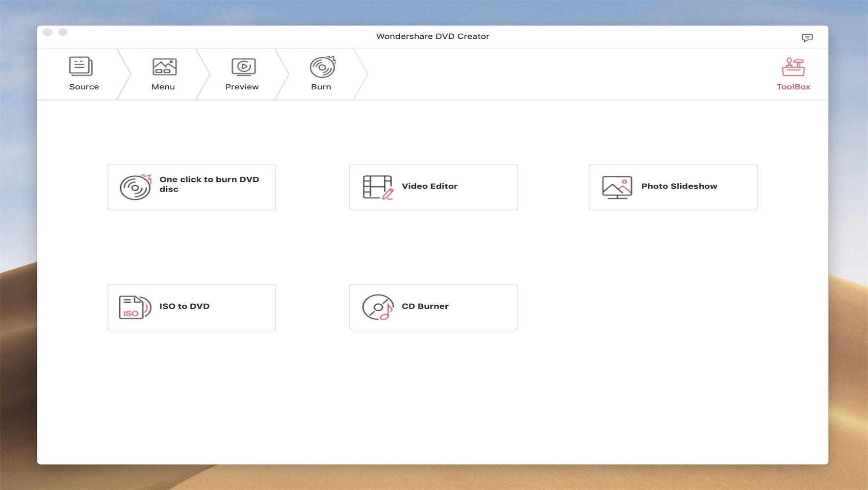868x490 pixels.
Task: Open the Source step icon
Action: [x=81, y=66]
